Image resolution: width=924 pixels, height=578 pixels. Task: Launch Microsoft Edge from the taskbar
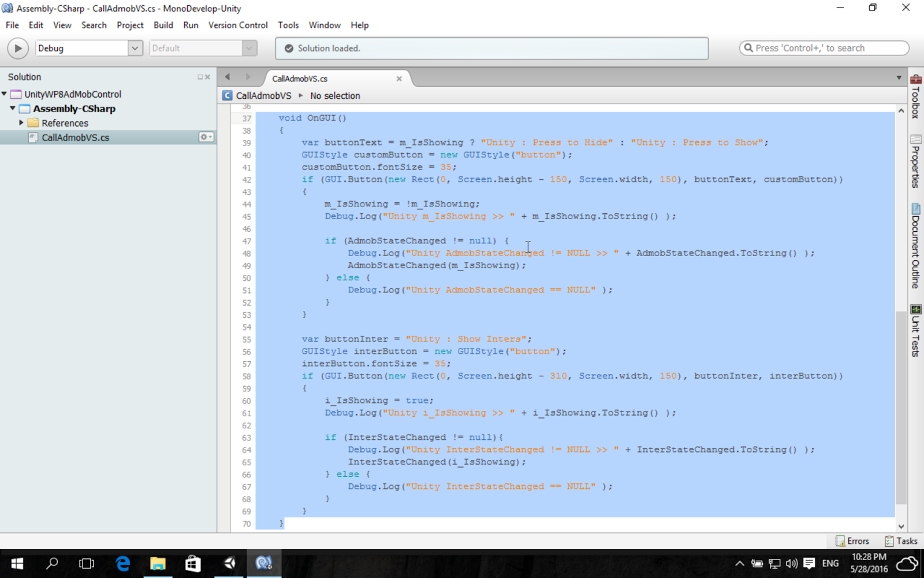(122, 563)
